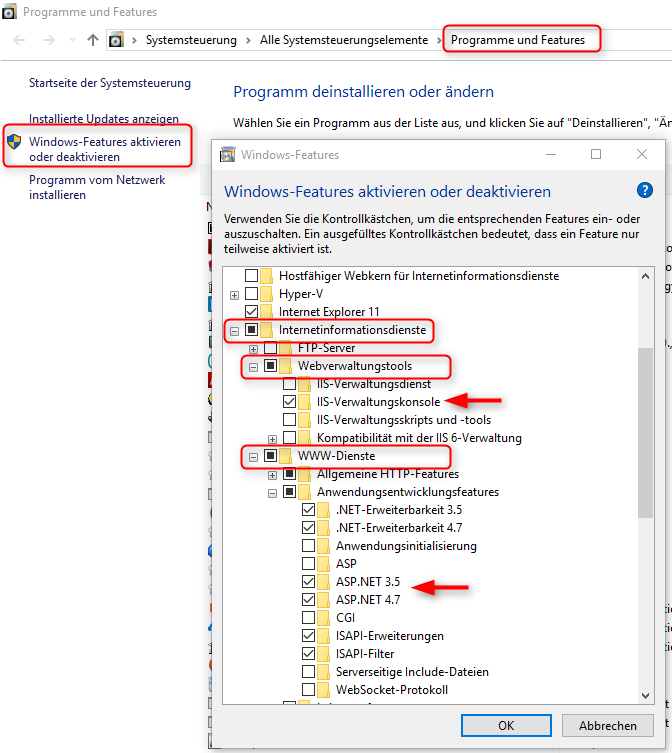Image resolution: width=672 pixels, height=753 pixels.
Task: Click the Back arrow in Programme und Features
Action: pyautogui.click(x=19, y=40)
